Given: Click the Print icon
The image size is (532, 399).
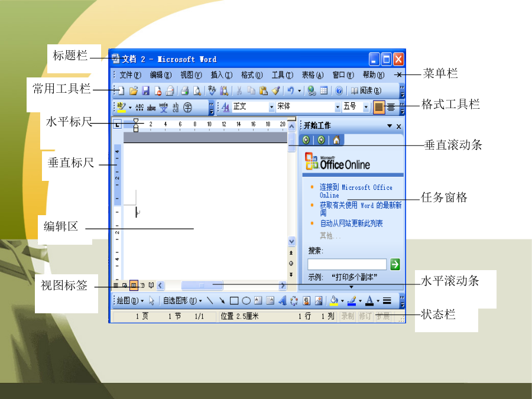Looking at the screenshot, I should tap(184, 90).
